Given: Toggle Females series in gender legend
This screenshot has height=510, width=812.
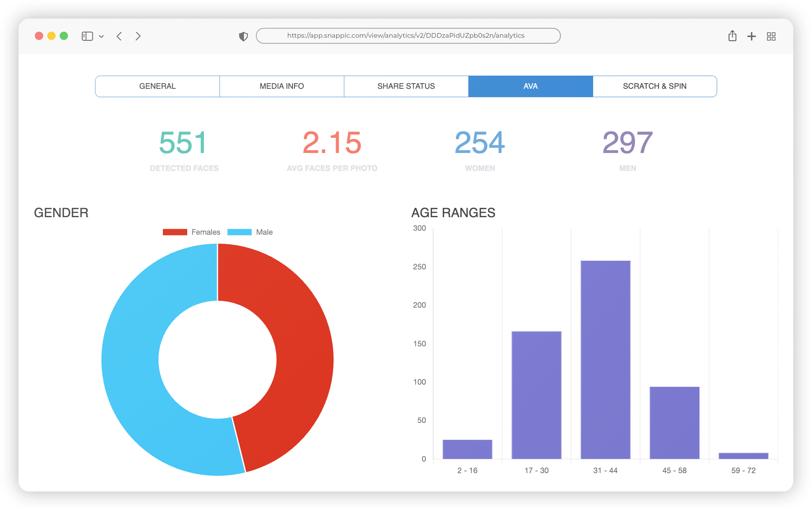Looking at the screenshot, I should [206, 232].
